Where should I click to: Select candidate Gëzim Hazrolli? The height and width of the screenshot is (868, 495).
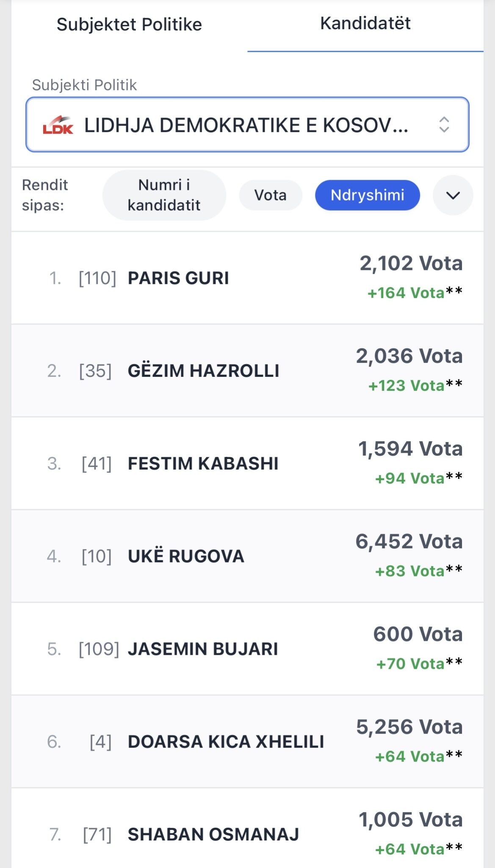203,371
